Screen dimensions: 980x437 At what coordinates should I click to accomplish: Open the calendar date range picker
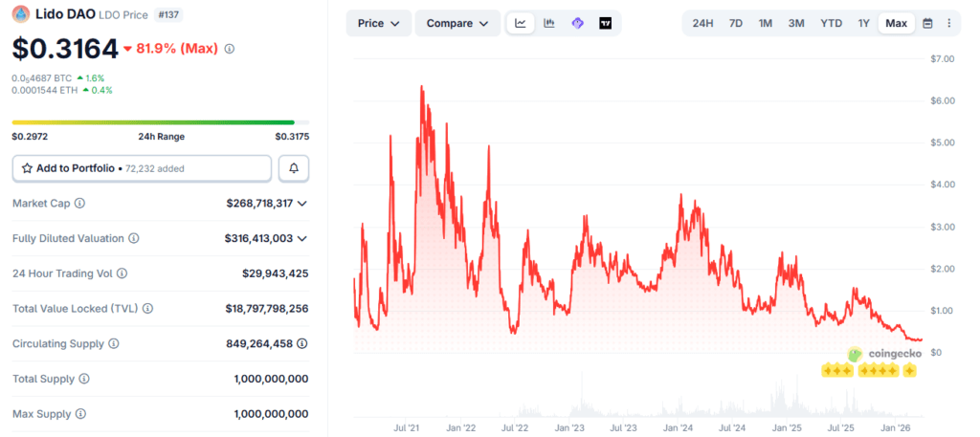click(x=927, y=23)
